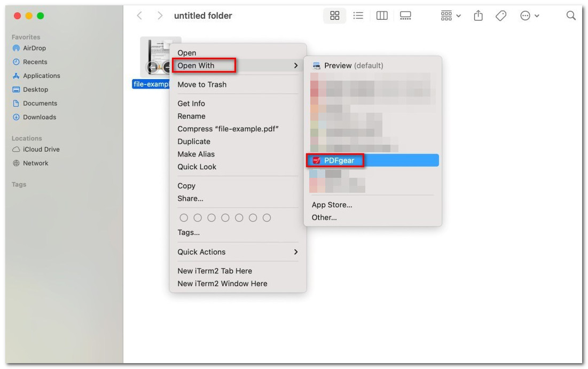Viewport: 588px width, 369px height.
Task: Pick the last color tag circle
Action: click(x=267, y=218)
